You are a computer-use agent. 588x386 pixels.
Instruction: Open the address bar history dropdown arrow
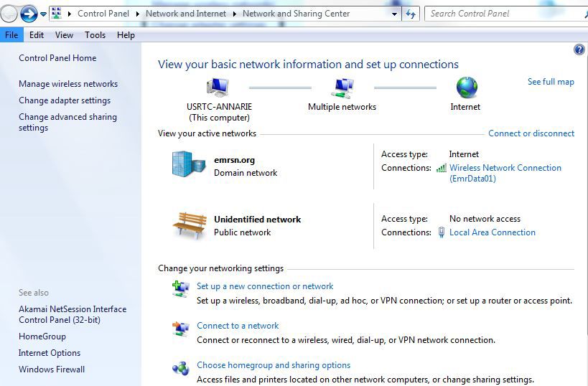pyautogui.click(x=395, y=14)
